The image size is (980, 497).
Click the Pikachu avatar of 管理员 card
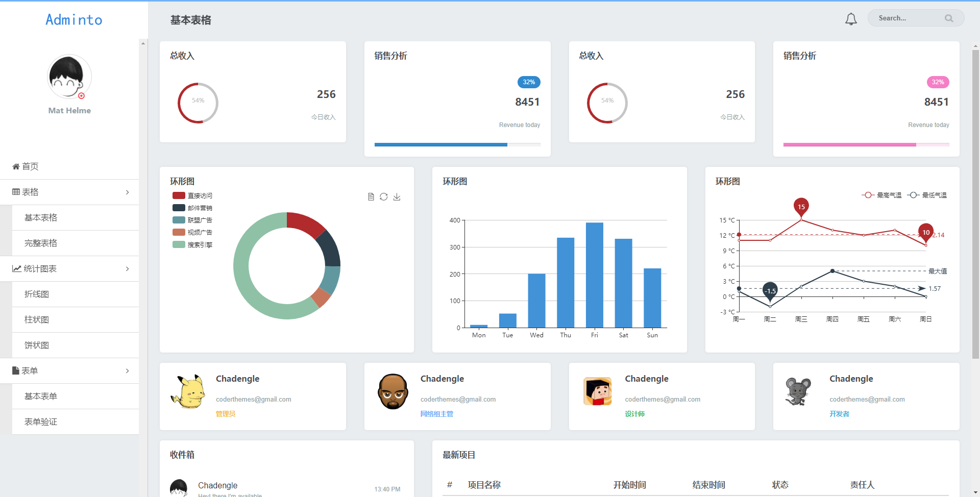[188, 391]
